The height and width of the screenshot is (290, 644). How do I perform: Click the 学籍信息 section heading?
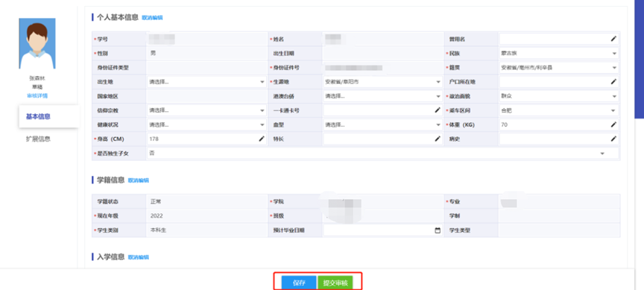click(110, 180)
